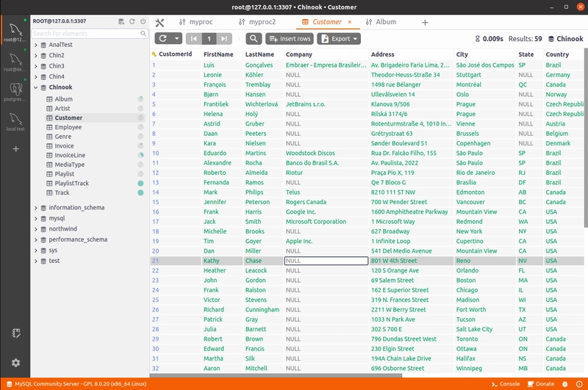Click page number 1 button
Image resolution: width=588 pixels, height=390 pixels.
[209, 39]
